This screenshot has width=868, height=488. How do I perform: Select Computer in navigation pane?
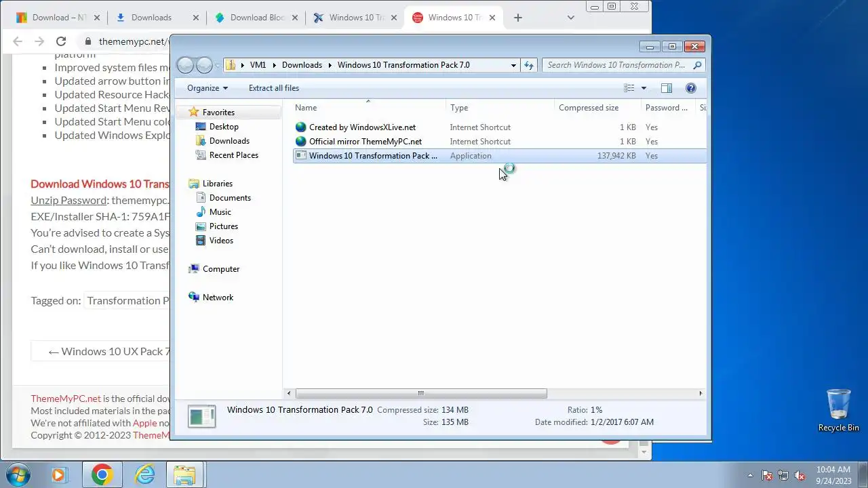click(221, 269)
